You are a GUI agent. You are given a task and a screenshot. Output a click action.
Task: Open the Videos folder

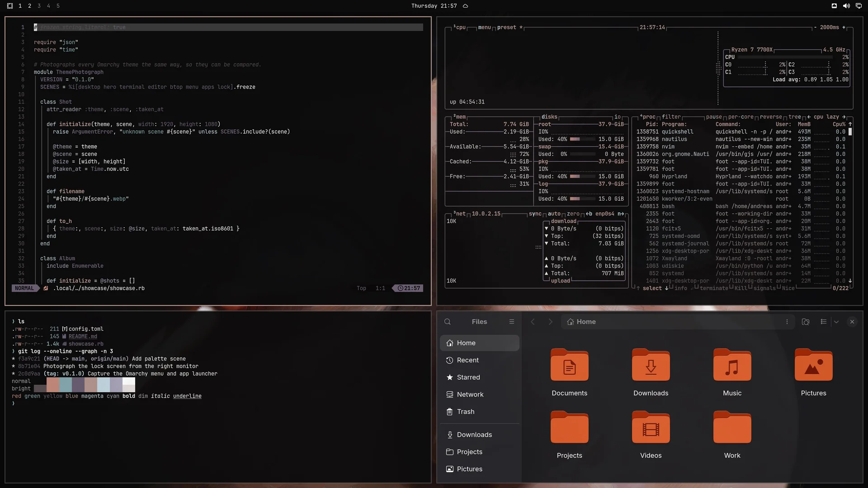651,435
